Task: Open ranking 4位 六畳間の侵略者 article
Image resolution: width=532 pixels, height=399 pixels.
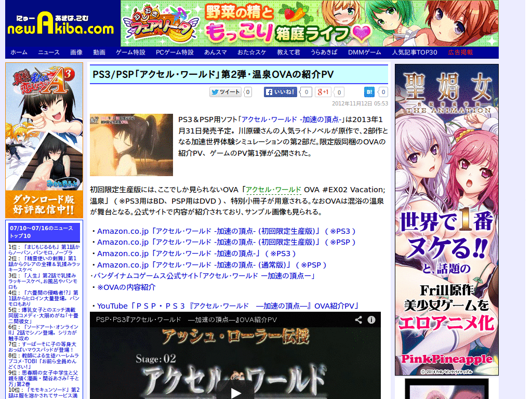Action: pos(44,298)
